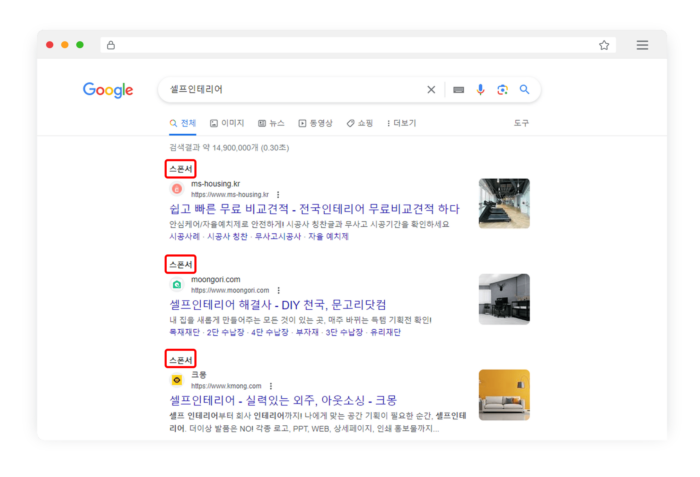
Task: Switch to the 쇼핑 tab
Action: pos(359,123)
